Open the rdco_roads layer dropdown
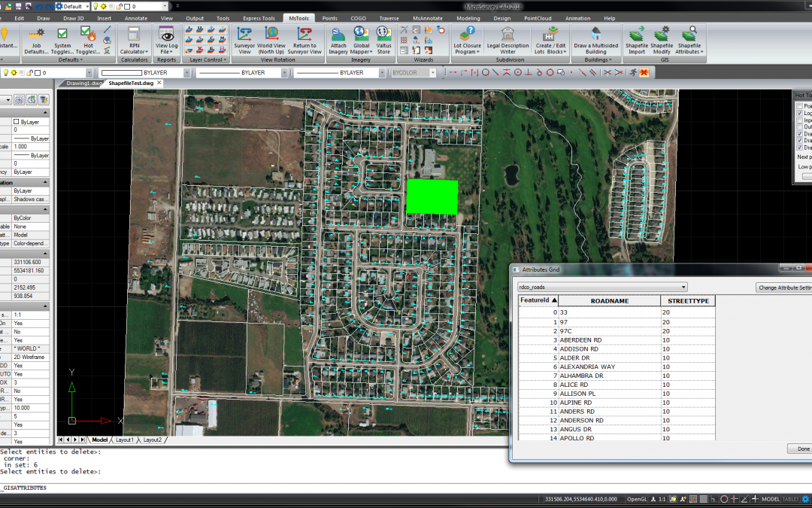812x508 pixels. [601, 287]
